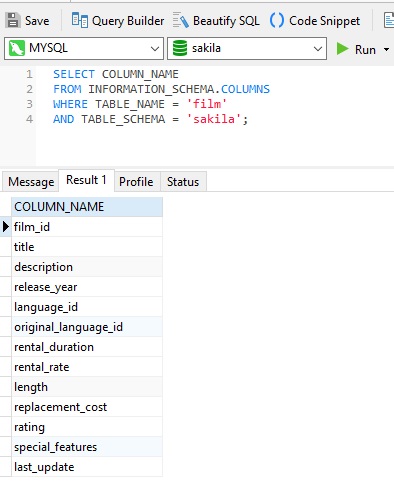Select the special_features cell
This screenshot has width=394, height=484.
point(87,447)
